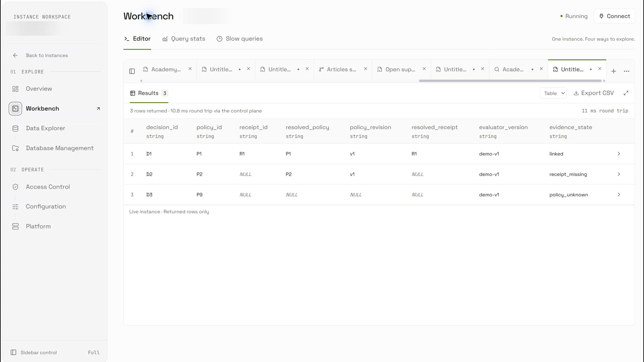Click the P9 policy_id cell

click(200, 195)
